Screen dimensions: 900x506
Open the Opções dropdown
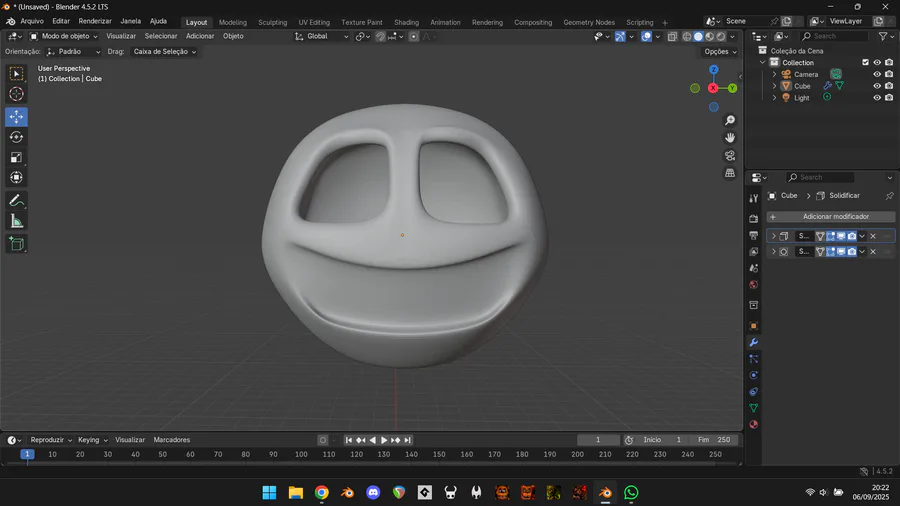click(720, 52)
